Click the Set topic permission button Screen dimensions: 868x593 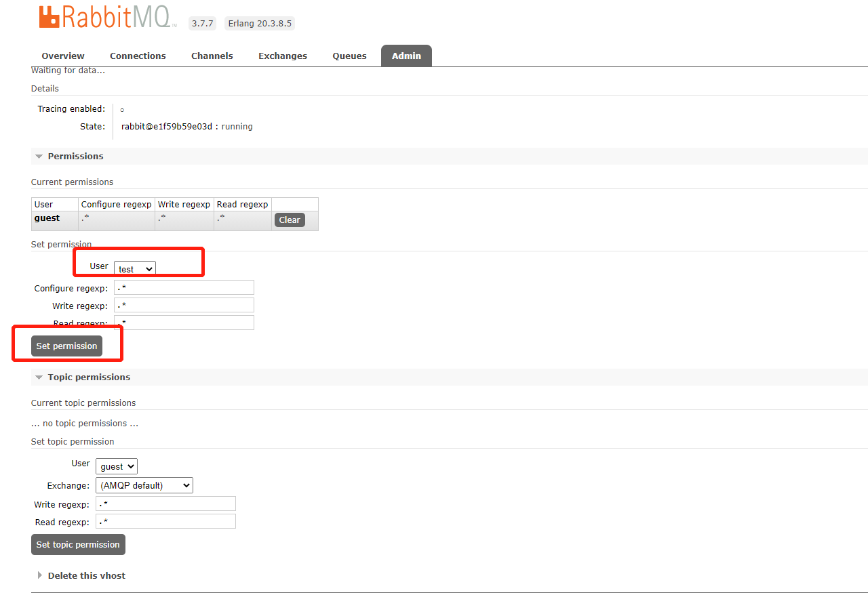[78, 544]
